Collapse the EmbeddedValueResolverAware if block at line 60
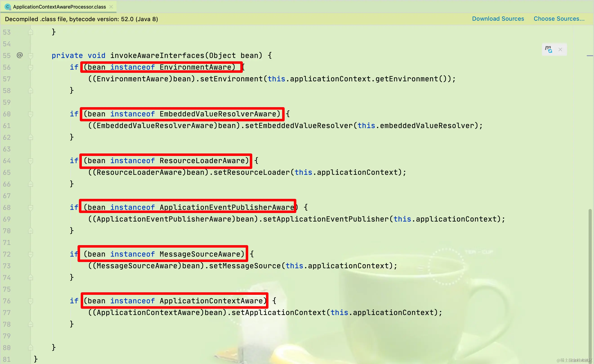 click(31, 114)
